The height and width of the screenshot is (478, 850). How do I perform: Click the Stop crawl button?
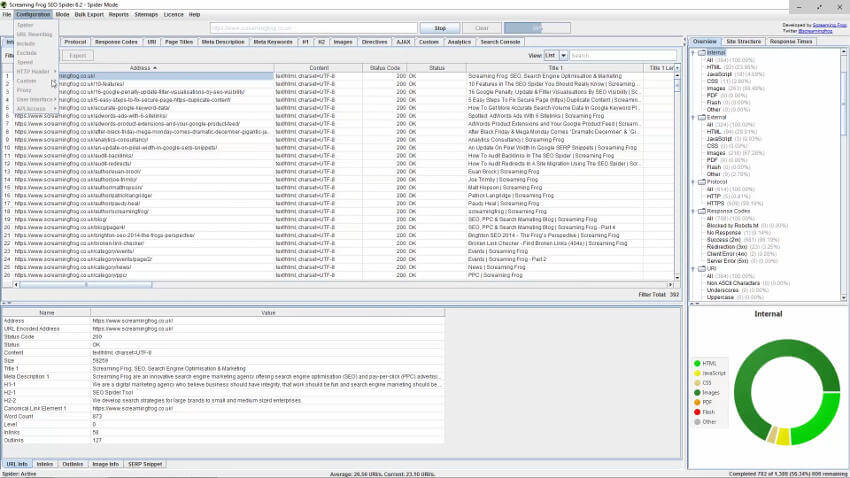pos(440,28)
